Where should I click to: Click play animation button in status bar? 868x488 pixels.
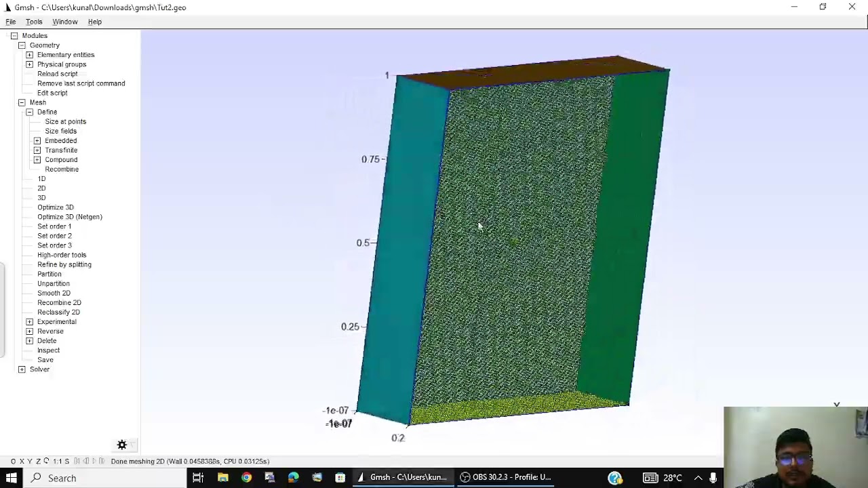(94, 461)
